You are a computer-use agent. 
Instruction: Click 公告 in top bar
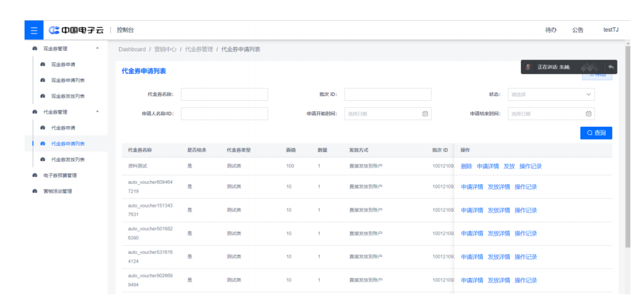(x=577, y=30)
